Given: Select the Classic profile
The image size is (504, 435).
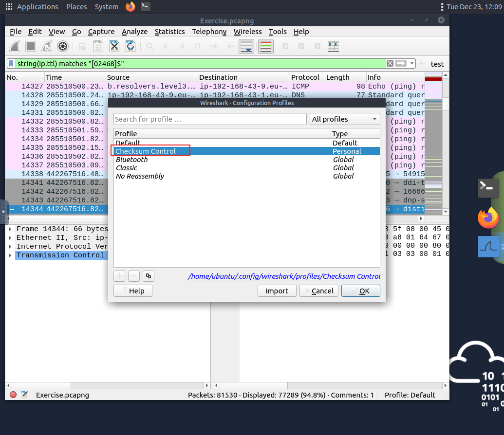Looking at the screenshot, I should (x=247, y=168).
